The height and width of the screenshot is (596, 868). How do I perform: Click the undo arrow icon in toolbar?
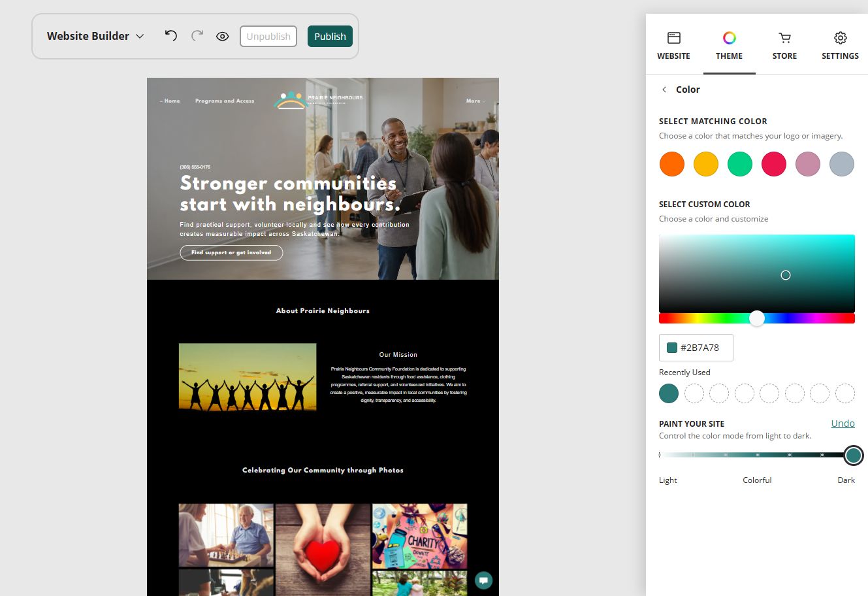coord(171,36)
